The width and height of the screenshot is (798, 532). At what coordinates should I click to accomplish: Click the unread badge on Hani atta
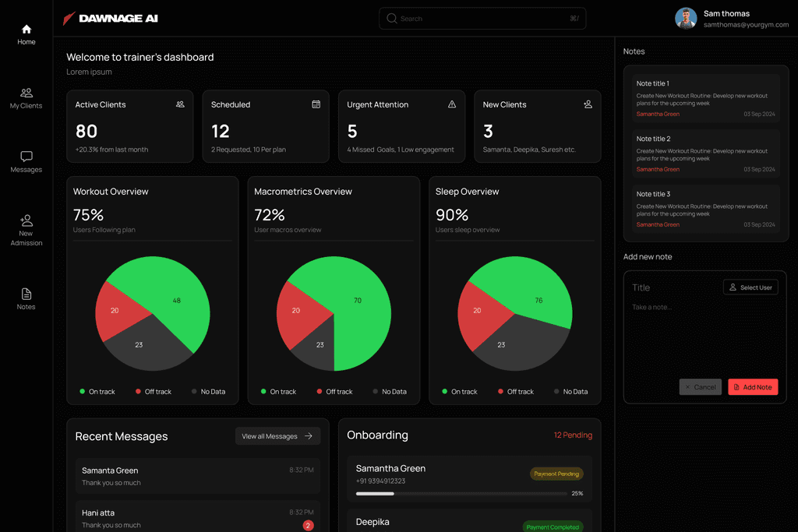(308, 526)
